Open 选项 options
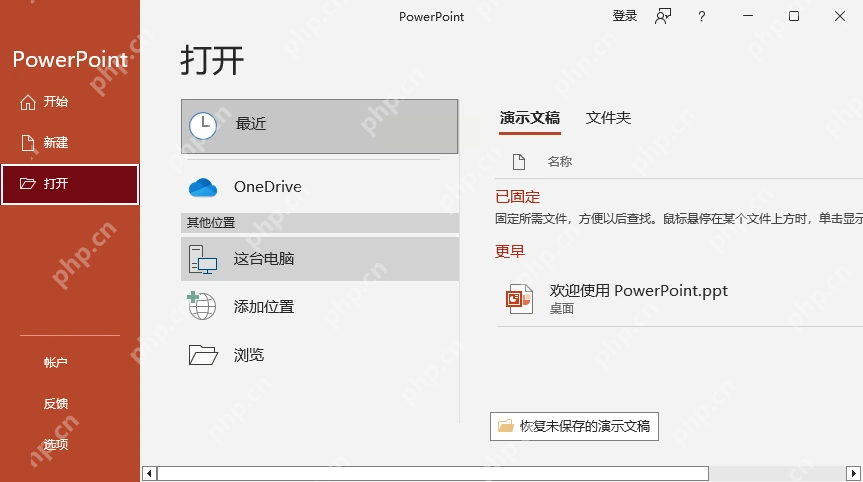 [56, 445]
